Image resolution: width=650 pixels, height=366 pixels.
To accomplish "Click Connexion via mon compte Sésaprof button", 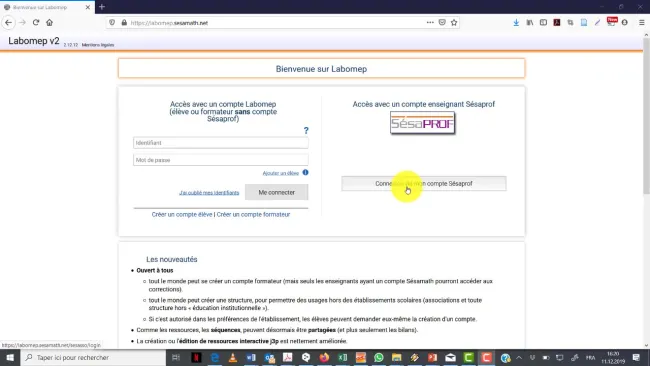I will point(424,184).
